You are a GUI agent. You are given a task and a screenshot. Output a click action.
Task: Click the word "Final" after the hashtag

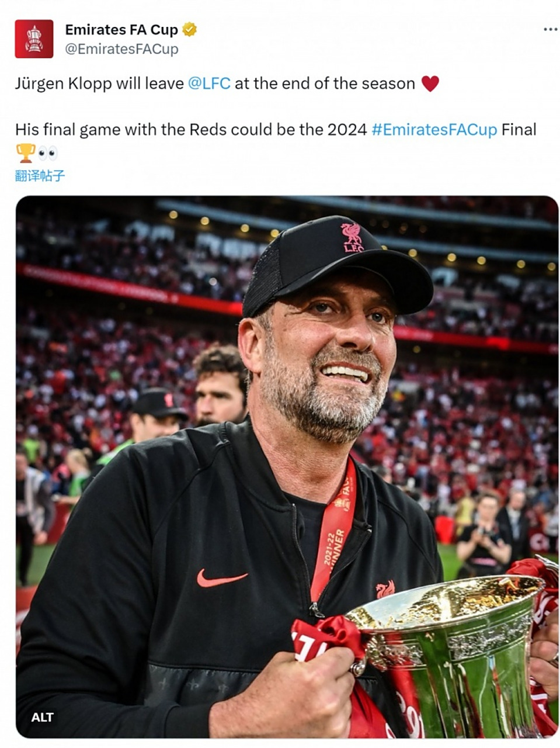click(519, 129)
